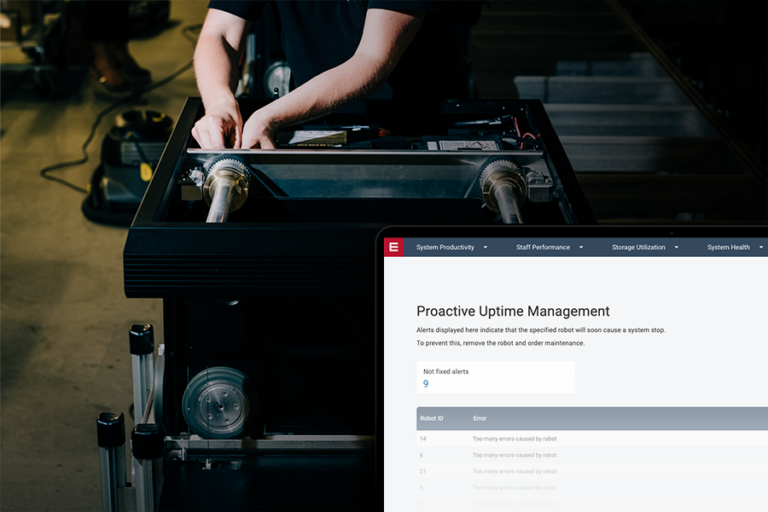The height and width of the screenshot is (512, 768).
Task: Expand the Staff Performance dropdown arrow
Action: click(x=581, y=247)
